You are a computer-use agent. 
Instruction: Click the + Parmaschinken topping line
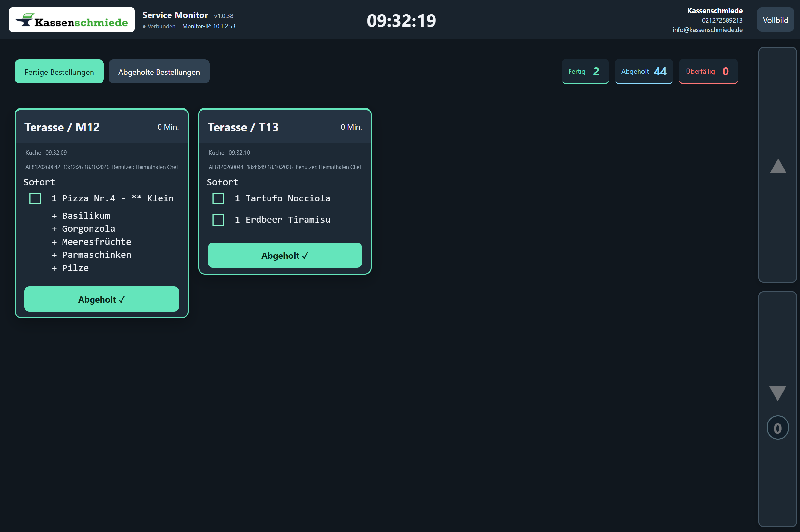click(x=91, y=255)
